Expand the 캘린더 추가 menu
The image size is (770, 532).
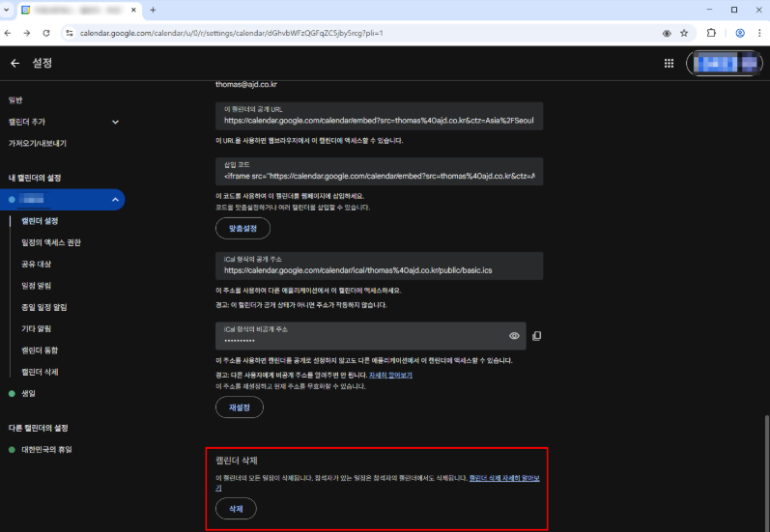(116, 122)
